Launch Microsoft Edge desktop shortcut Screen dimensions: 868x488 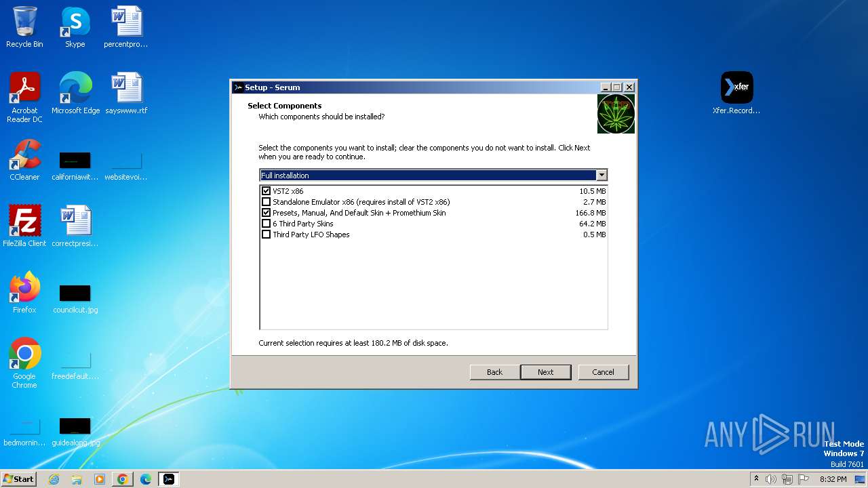[75, 93]
